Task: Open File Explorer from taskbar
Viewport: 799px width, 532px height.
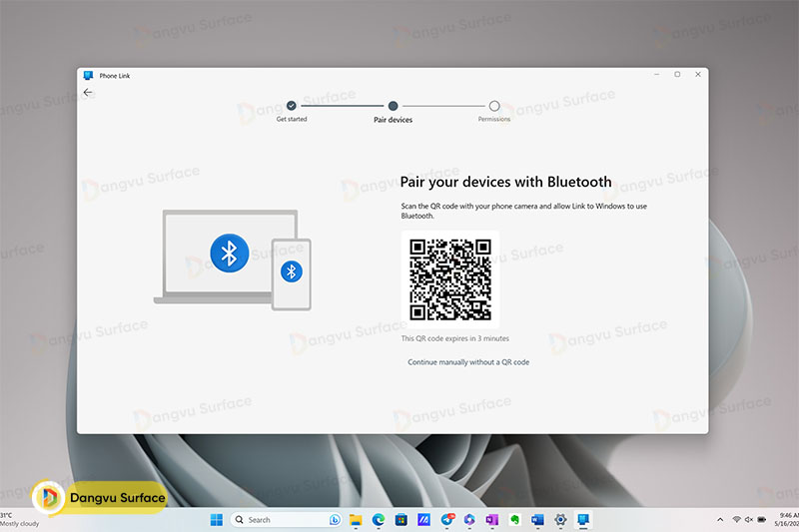Action: 356,520
